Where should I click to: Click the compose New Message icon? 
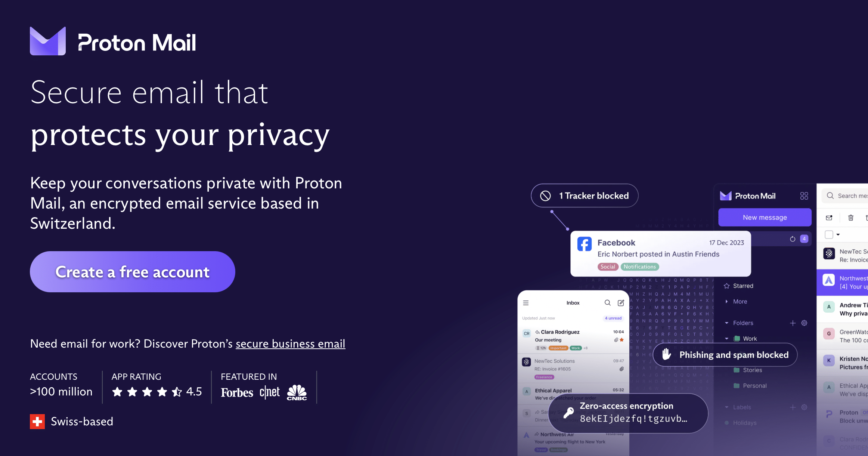619,302
